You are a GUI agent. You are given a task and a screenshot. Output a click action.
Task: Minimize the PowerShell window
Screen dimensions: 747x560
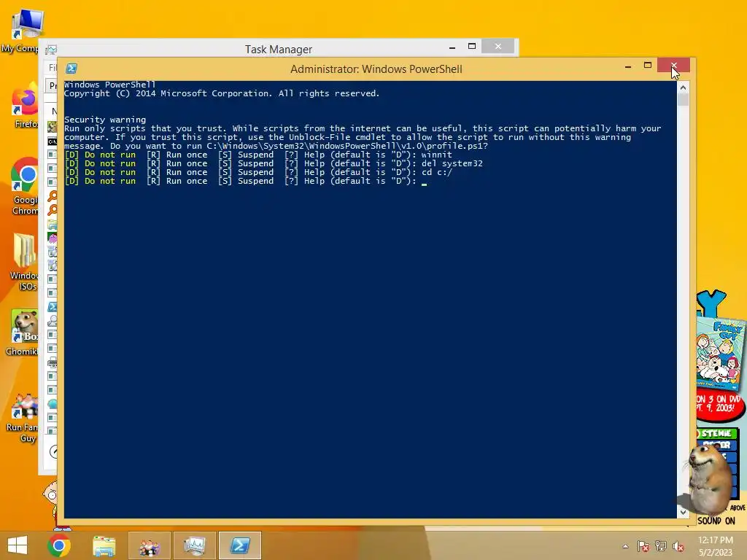pyautogui.click(x=628, y=66)
